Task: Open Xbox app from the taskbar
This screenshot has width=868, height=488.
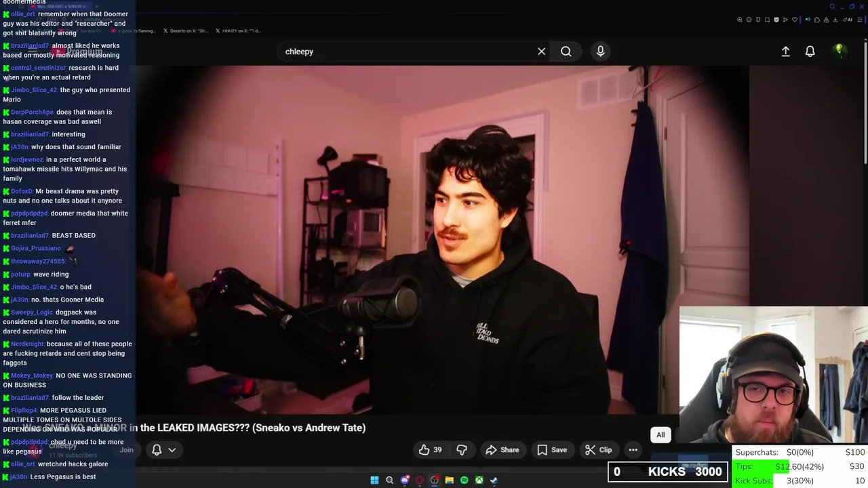Action: 479,480
